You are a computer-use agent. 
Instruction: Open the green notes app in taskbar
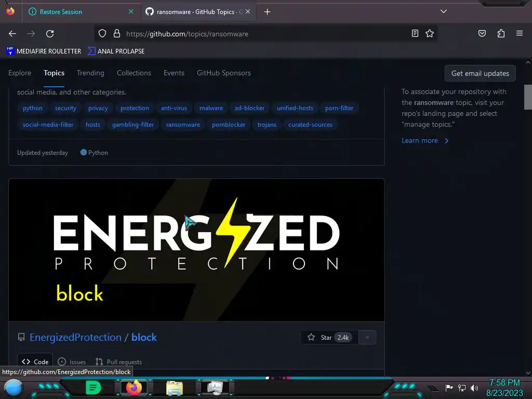point(94,388)
